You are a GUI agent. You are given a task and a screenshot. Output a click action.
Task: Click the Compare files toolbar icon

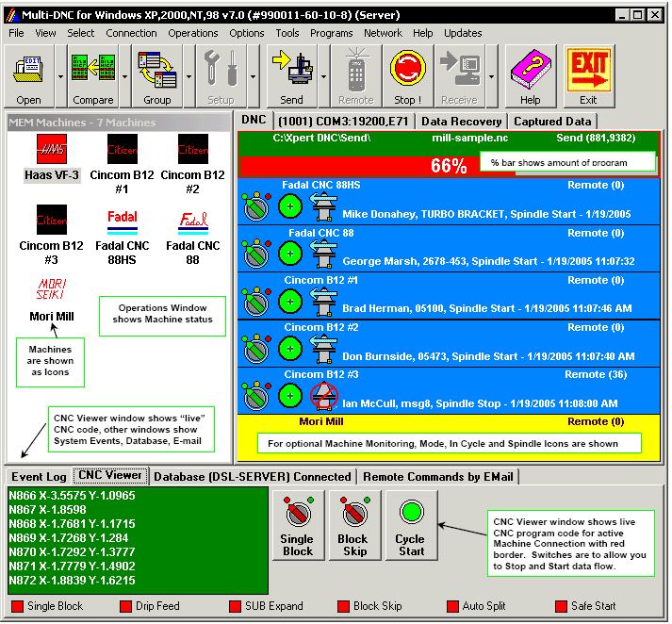tap(92, 75)
